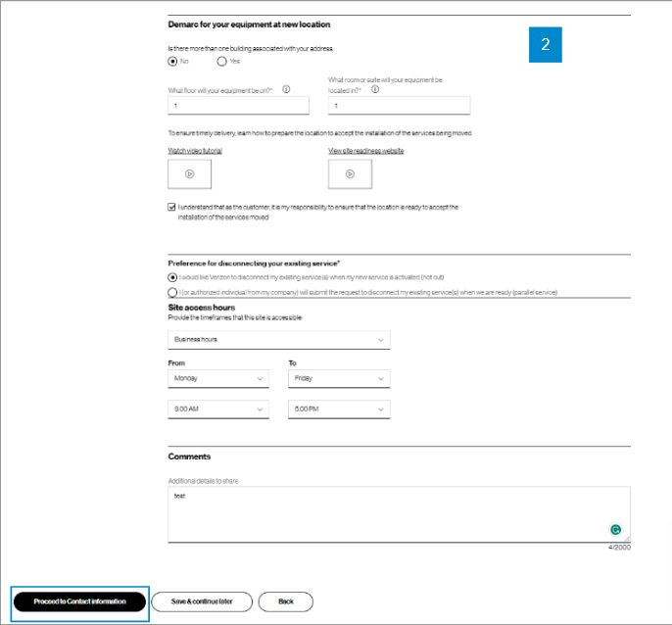The width and height of the screenshot is (672, 625).
Task: Open the Business hours dropdown
Action: (x=279, y=340)
